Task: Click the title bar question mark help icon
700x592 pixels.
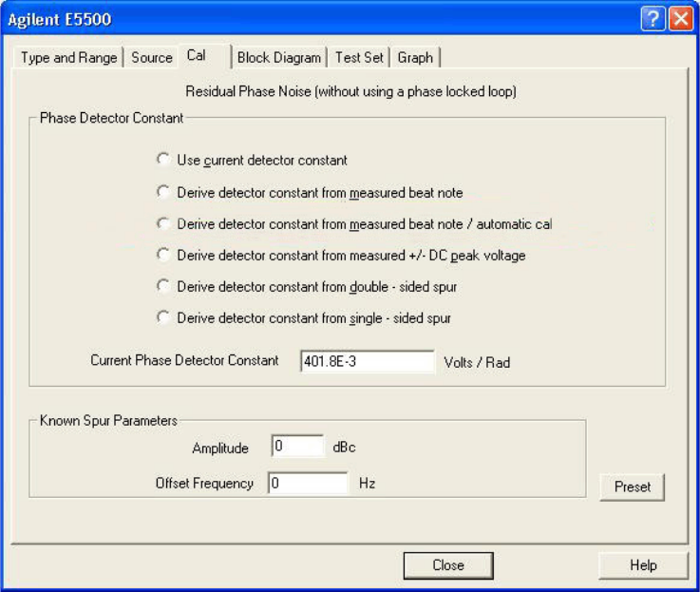Action: tap(653, 19)
